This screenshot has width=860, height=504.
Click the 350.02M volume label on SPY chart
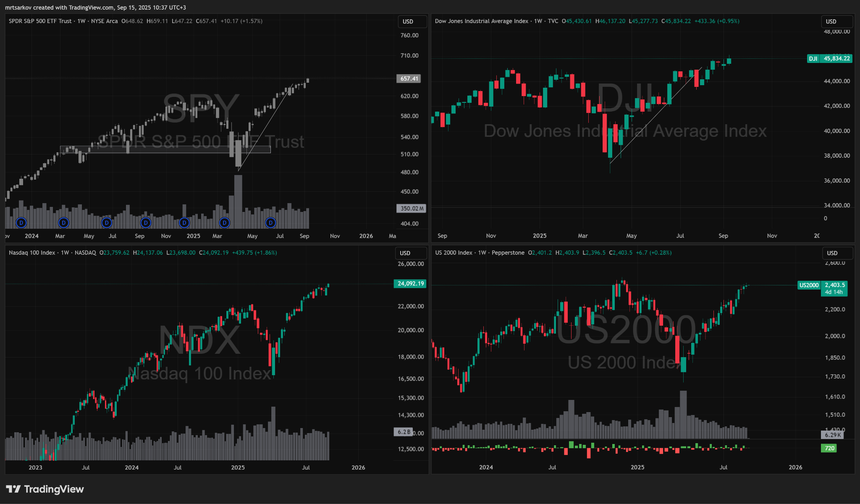[411, 209]
